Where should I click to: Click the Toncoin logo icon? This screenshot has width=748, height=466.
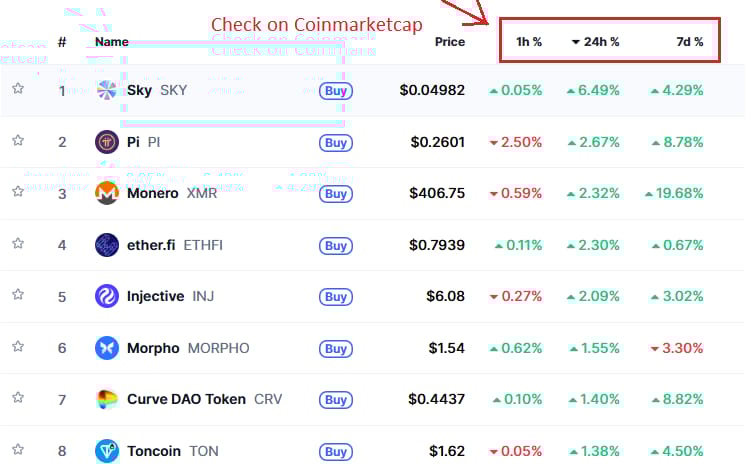pyautogui.click(x=107, y=451)
